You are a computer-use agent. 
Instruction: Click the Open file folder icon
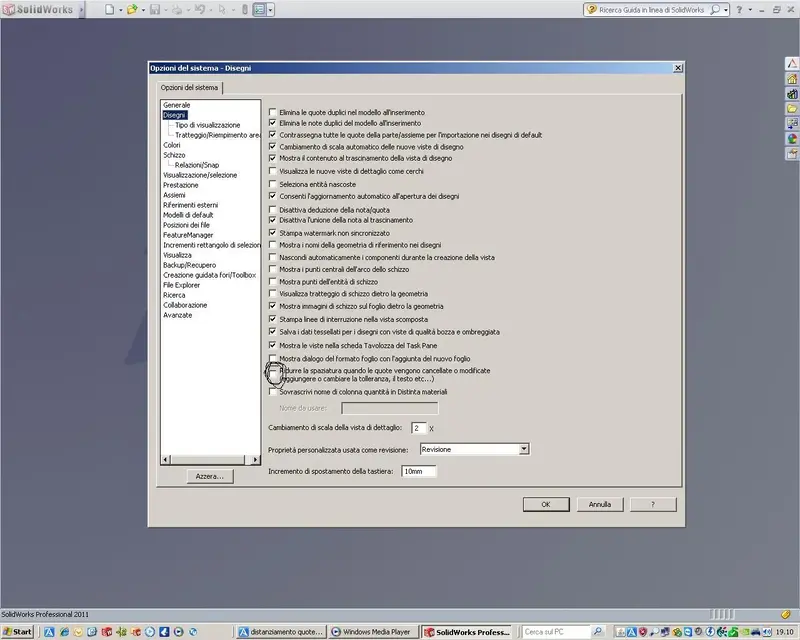pyautogui.click(x=132, y=9)
